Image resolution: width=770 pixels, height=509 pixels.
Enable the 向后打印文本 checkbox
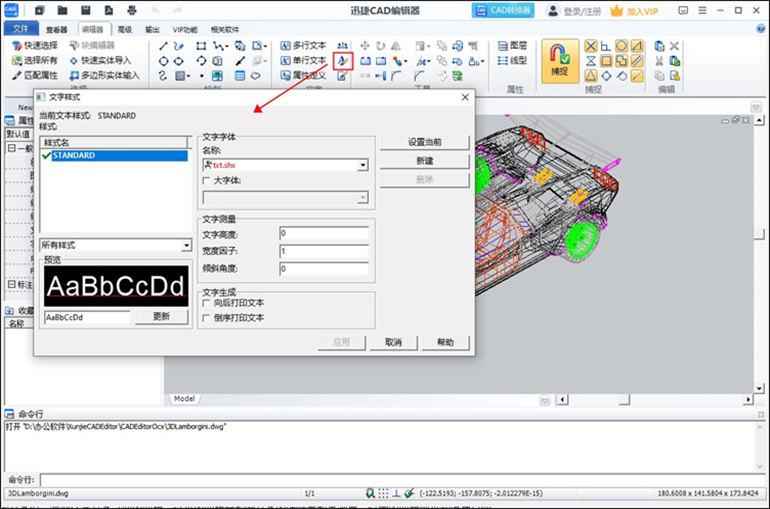point(206,303)
